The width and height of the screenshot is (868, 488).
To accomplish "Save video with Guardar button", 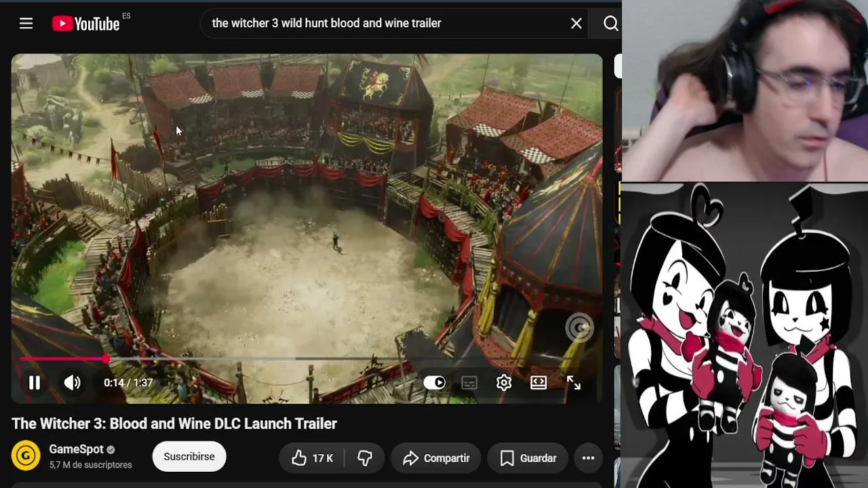I will click(x=528, y=458).
